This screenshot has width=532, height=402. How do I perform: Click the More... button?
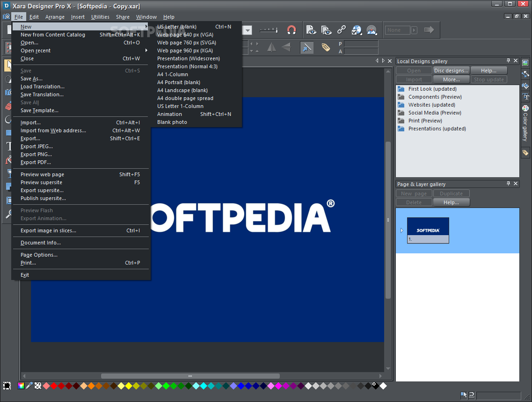click(451, 79)
